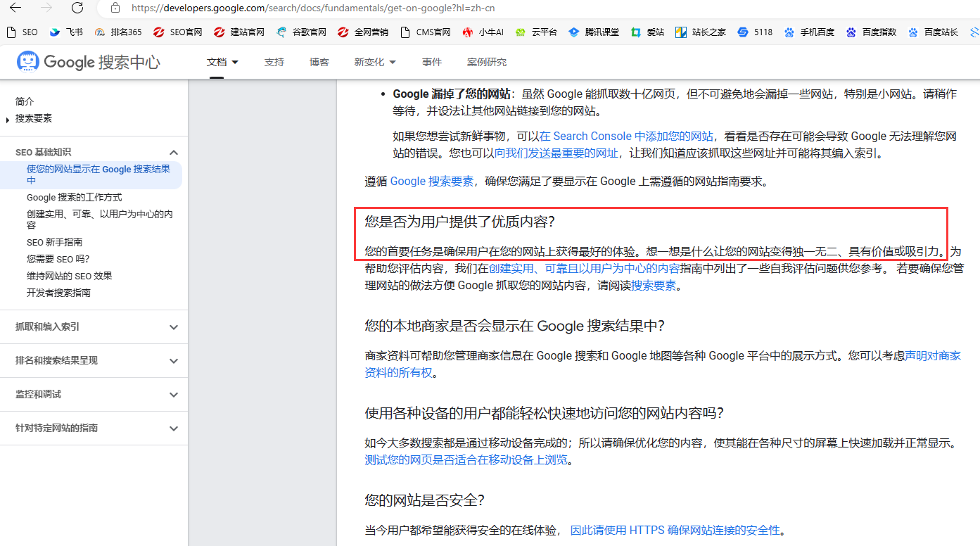Open the 飞书 bookmark
The height and width of the screenshot is (546, 980).
pos(66,32)
